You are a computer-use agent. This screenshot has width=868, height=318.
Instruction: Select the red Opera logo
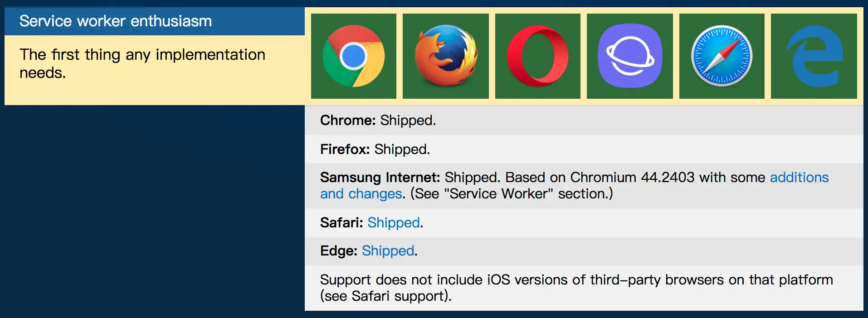538,56
